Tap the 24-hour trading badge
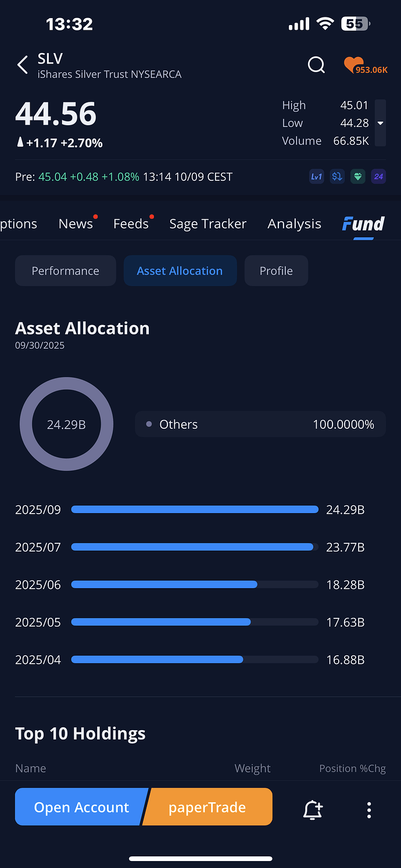The image size is (401, 868). point(378,176)
